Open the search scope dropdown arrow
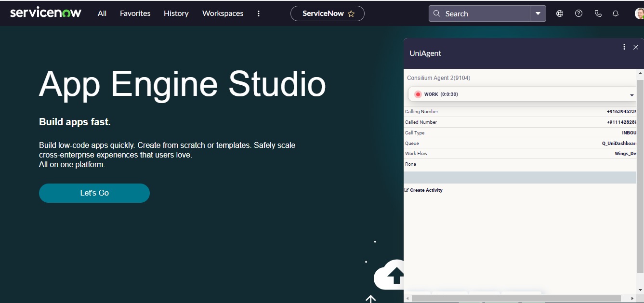 (x=538, y=13)
